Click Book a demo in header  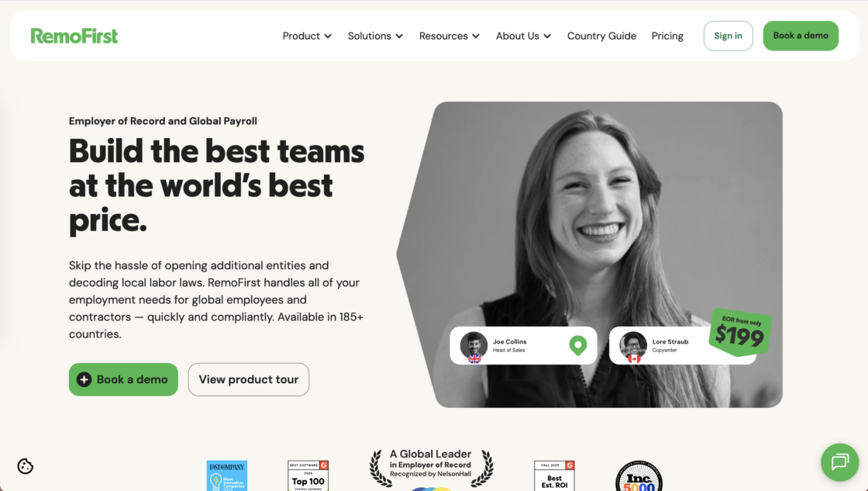pyautogui.click(x=801, y=36)
